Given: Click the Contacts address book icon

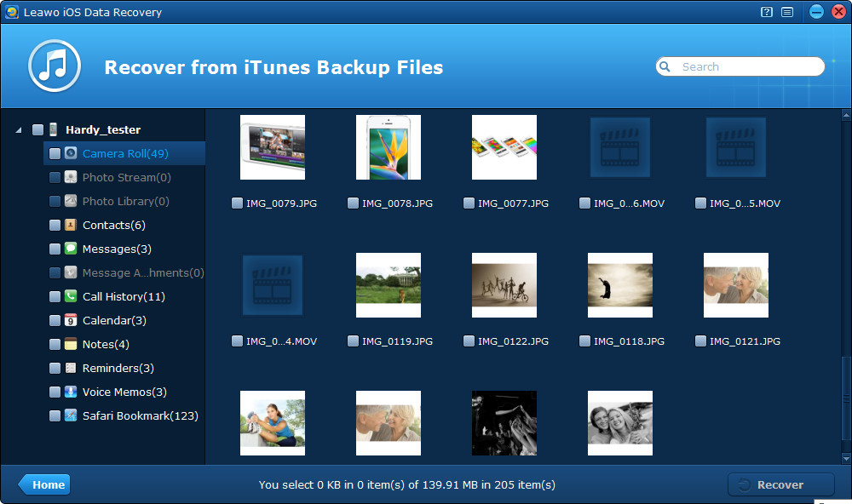Looking at the screenshot, I should coord(71,225).
